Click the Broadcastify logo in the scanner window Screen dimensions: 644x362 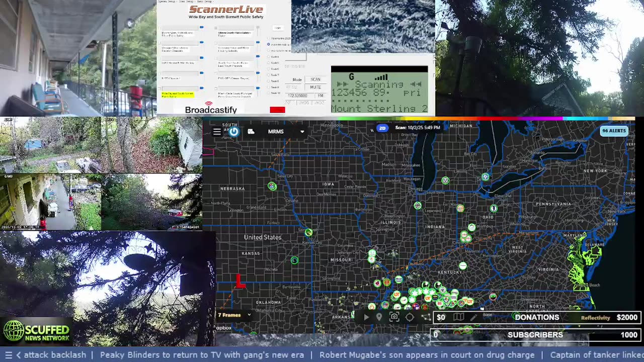click(211, 107)
